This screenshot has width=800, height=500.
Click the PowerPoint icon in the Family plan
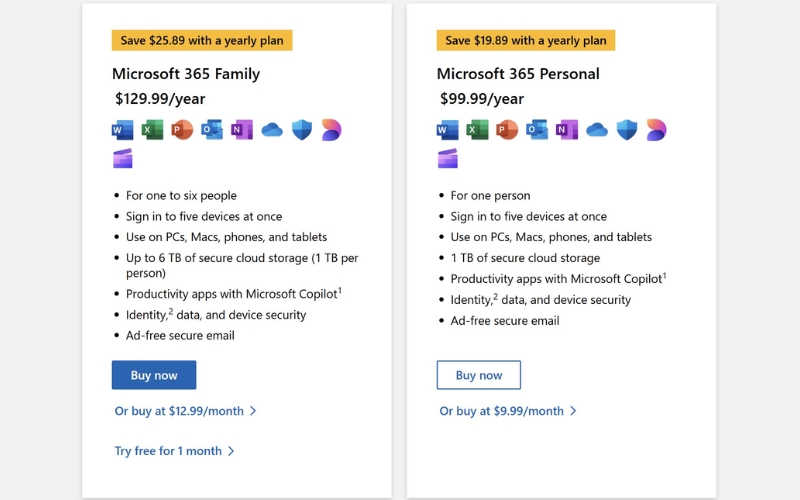182,130
